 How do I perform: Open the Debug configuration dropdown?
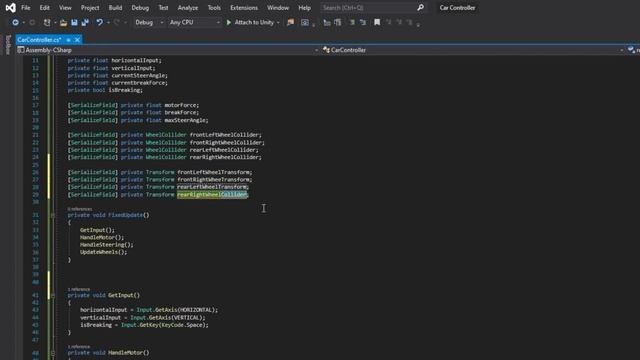[x=149, y=22]
